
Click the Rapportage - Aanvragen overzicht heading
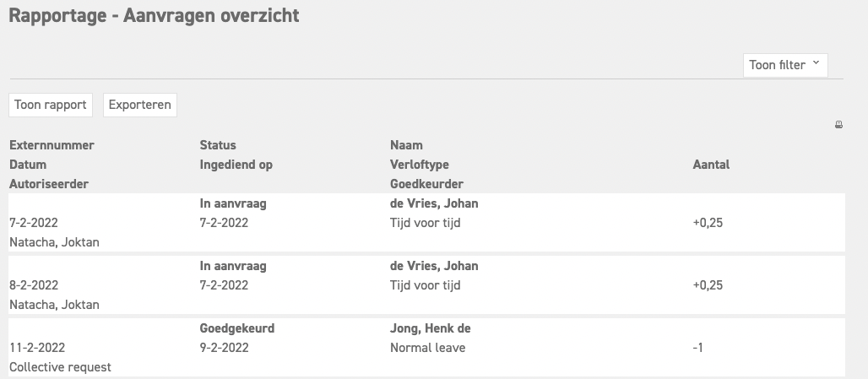(154, 15)
